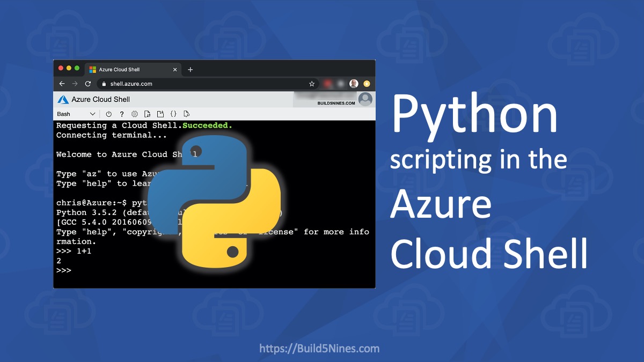Bookmark the page with the star icon
The height and width of the screenshot is (362, 644).
(x=311, y=84)
